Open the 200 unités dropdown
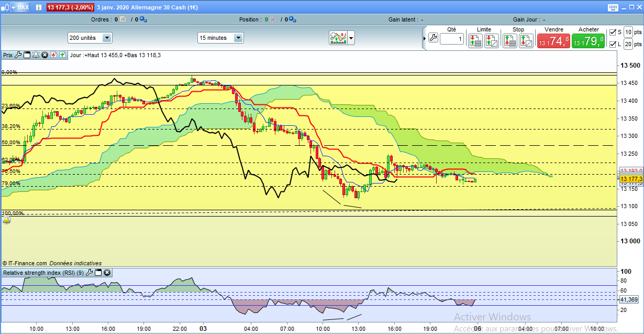 (90, 38)
